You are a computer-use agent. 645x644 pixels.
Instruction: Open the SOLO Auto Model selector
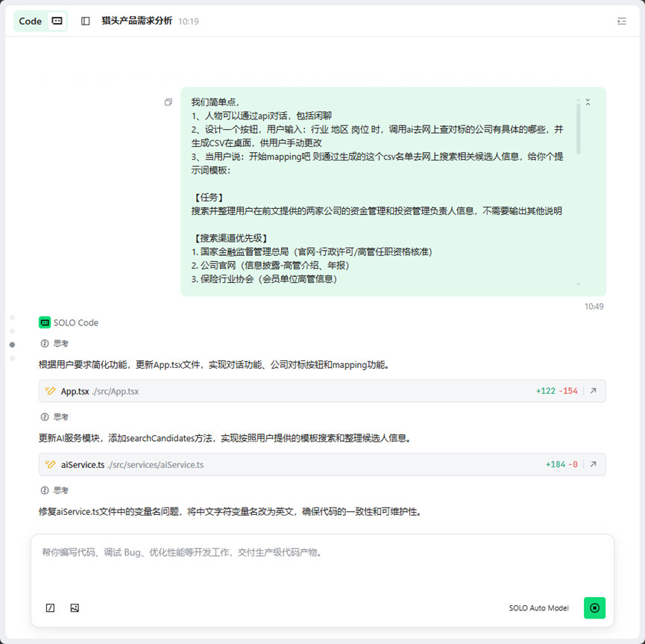pos(538,608)
